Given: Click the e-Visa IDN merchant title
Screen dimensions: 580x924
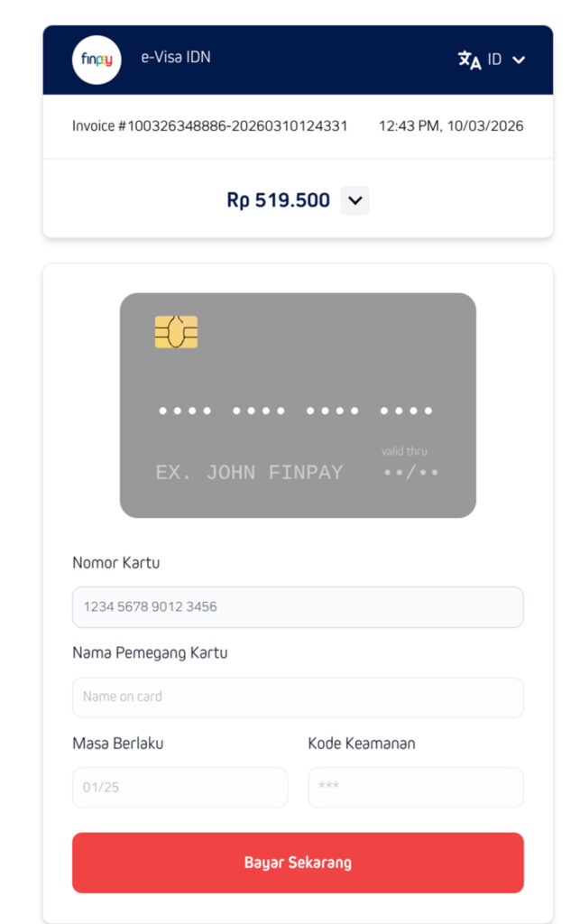Looking at the screenshot, I should (176, 57).
